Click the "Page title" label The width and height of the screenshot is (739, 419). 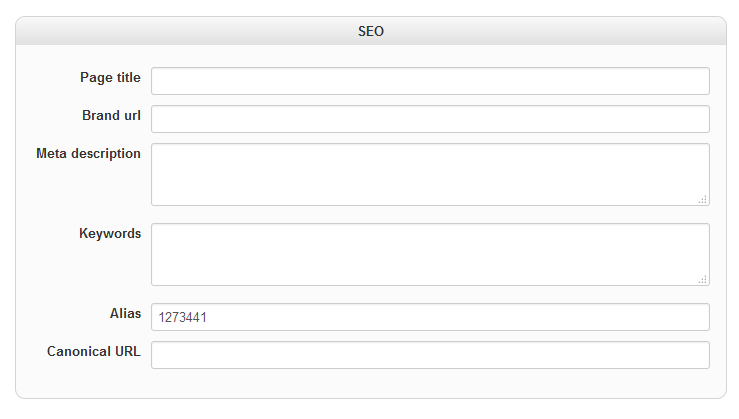pyautogui.click(x=110, y=77)
